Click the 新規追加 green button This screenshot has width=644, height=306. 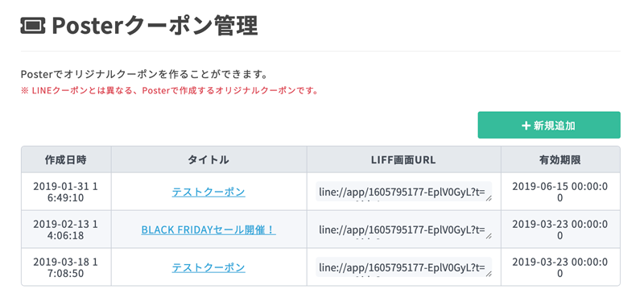point(549,125)
